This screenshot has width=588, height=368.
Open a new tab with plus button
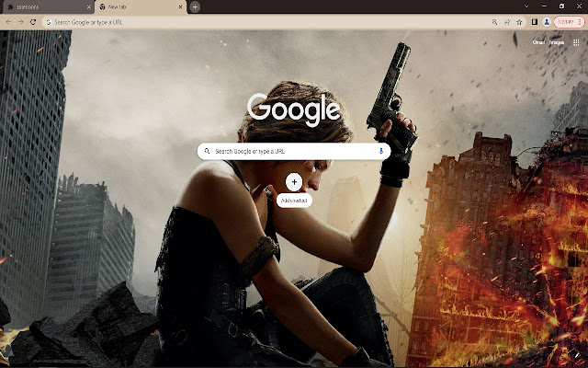tap(195, 6)
